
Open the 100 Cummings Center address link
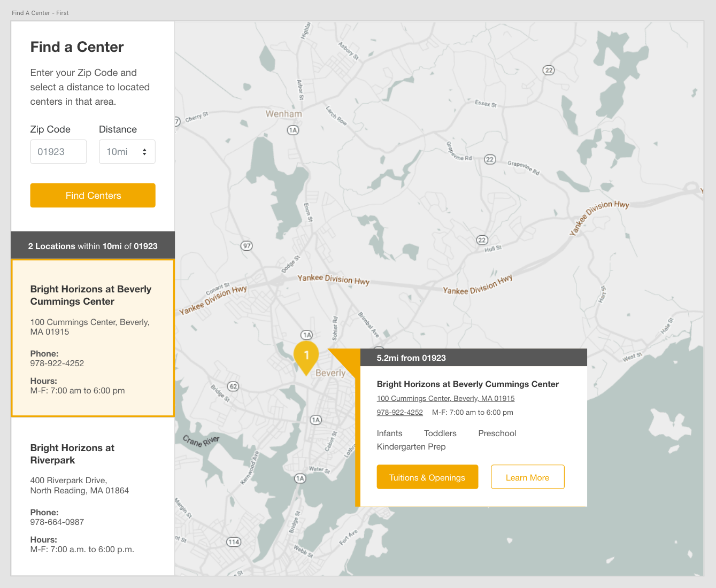(x=445, y=398)
